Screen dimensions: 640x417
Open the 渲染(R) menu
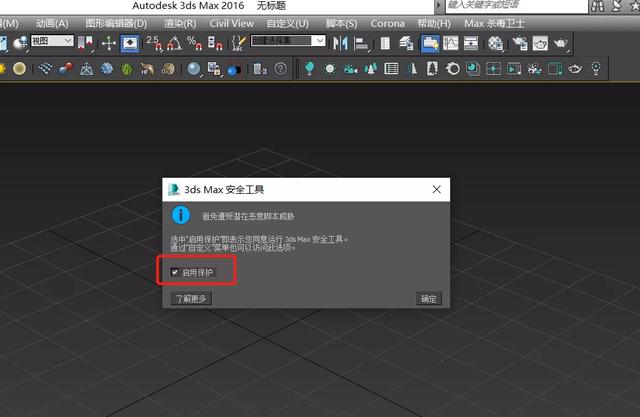pos(180,24)
